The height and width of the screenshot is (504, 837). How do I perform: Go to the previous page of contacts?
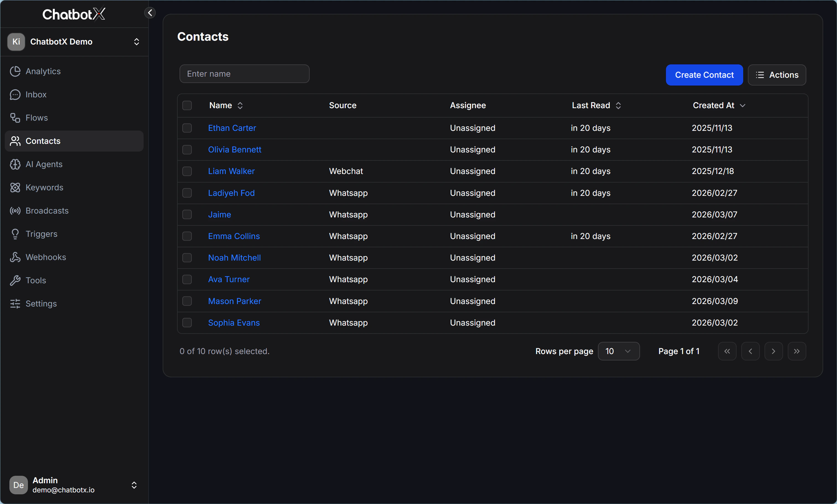750,351
